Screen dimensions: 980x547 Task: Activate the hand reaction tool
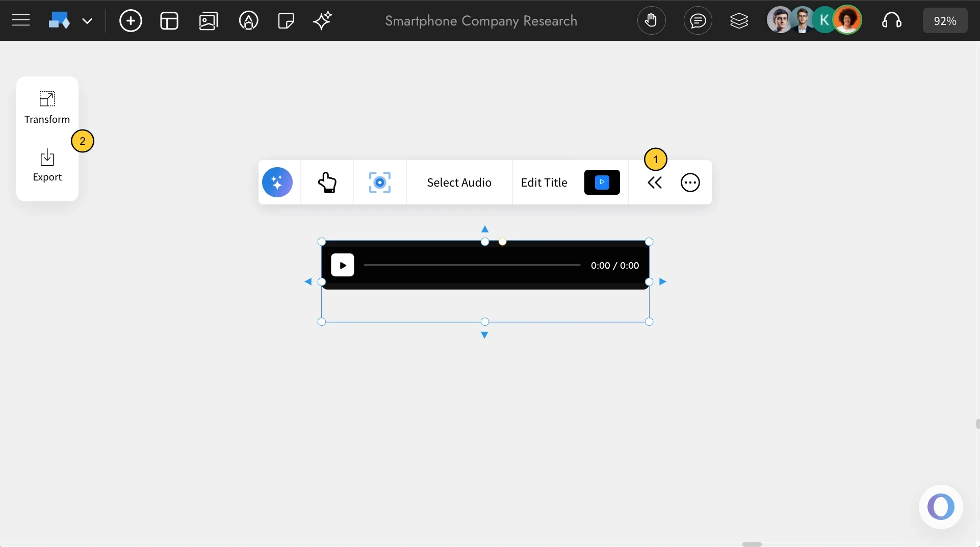(x=328, y=182)
